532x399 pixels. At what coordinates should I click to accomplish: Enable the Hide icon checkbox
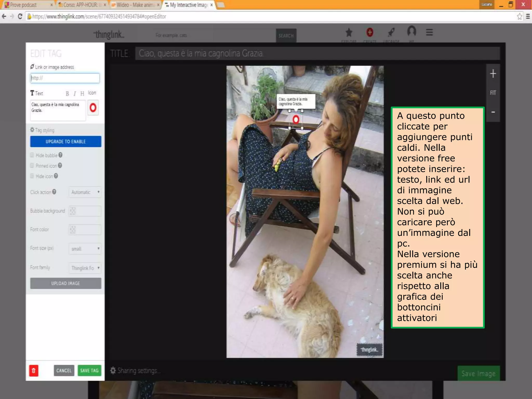coord(32,176)
